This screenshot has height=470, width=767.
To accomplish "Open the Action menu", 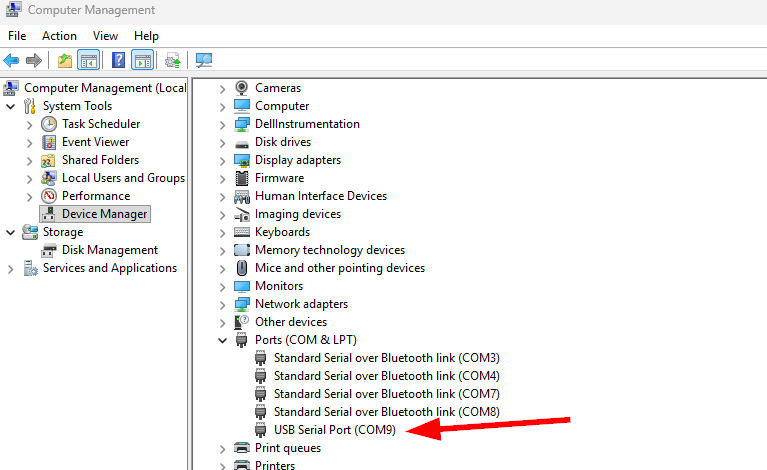I will click(59, 36).
